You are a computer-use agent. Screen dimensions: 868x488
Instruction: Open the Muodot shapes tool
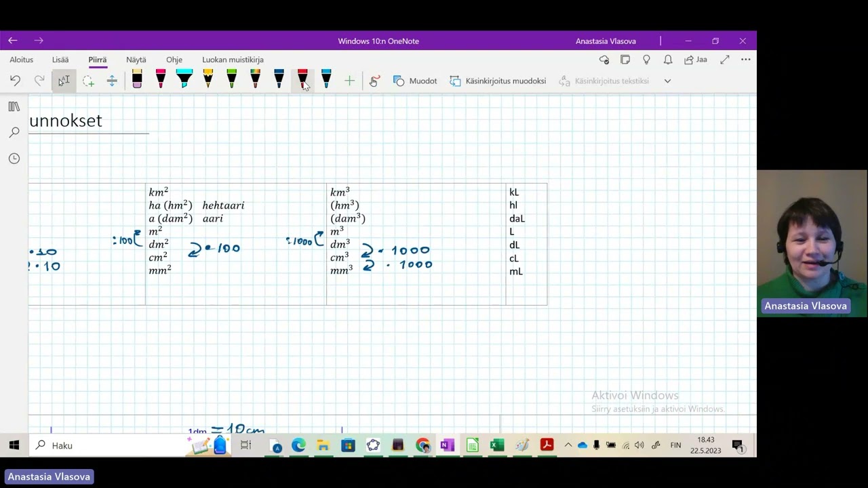415,81
